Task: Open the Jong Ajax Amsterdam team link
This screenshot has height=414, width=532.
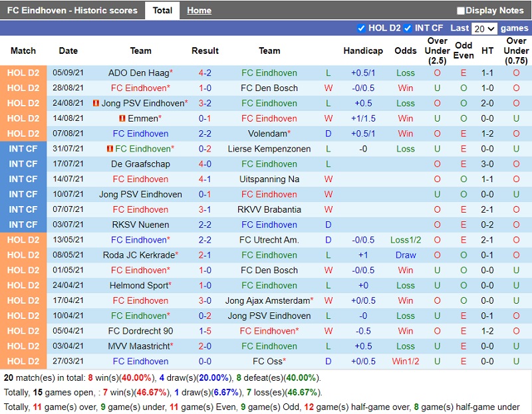Action: (267, 301)
